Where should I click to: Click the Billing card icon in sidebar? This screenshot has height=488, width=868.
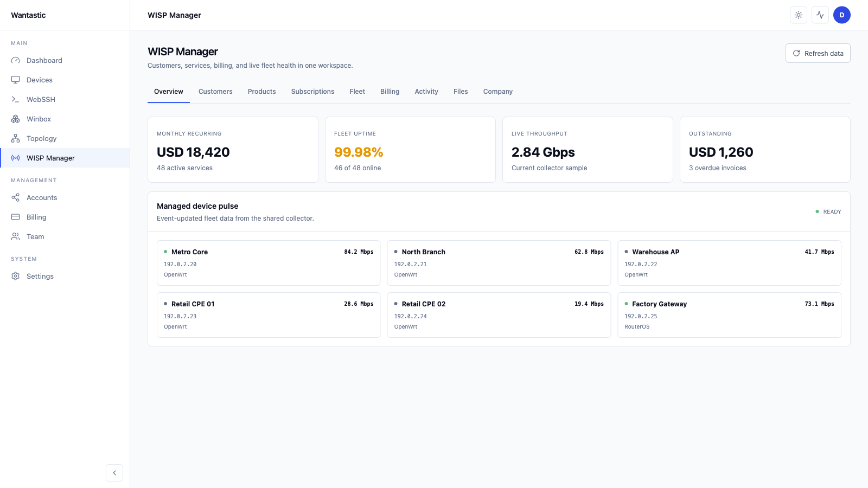[15, 217]
